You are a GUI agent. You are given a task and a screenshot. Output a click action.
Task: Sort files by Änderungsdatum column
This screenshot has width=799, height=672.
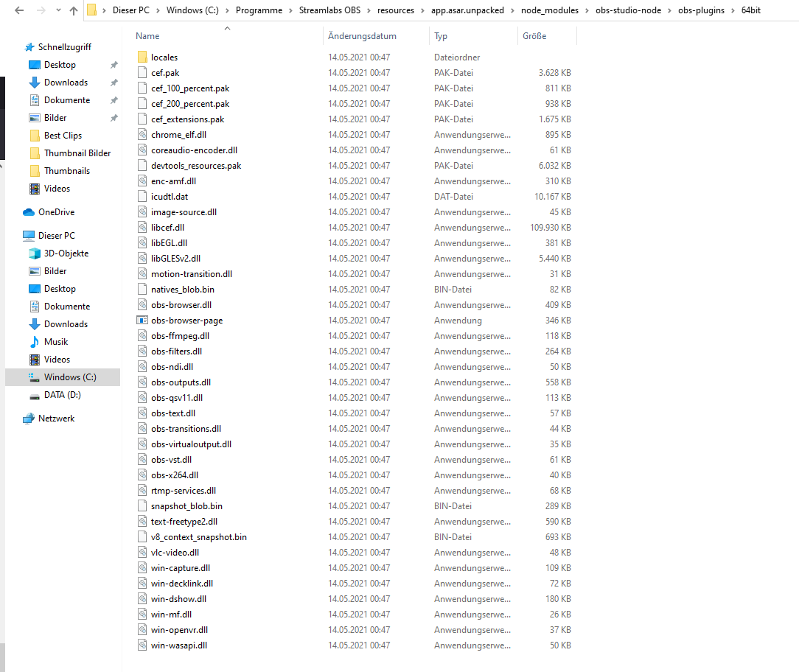362,36
